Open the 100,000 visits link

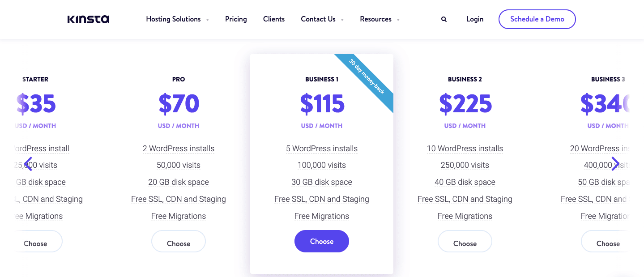tap(321, 165)
